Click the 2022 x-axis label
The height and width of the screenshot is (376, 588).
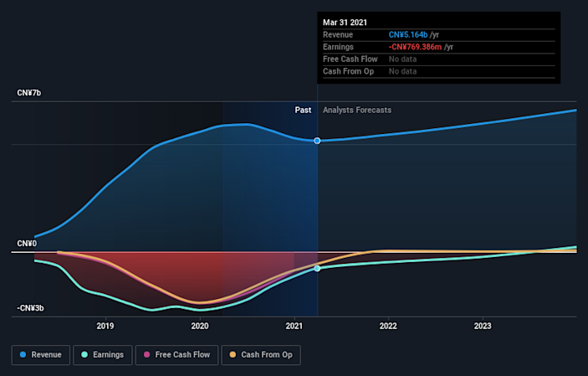tap(388, 326)
